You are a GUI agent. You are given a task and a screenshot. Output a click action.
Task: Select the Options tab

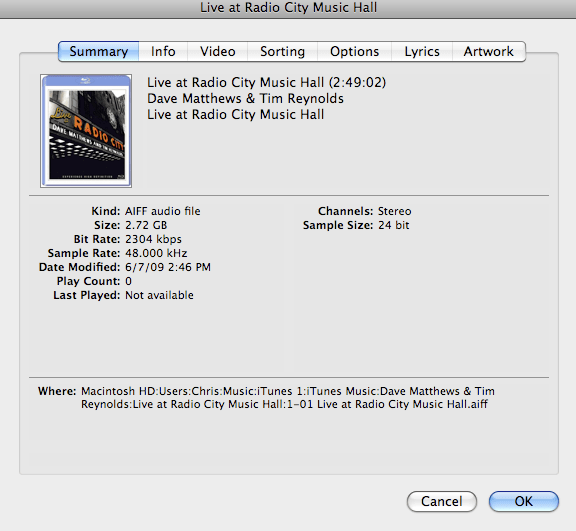[x=354, y=51]
